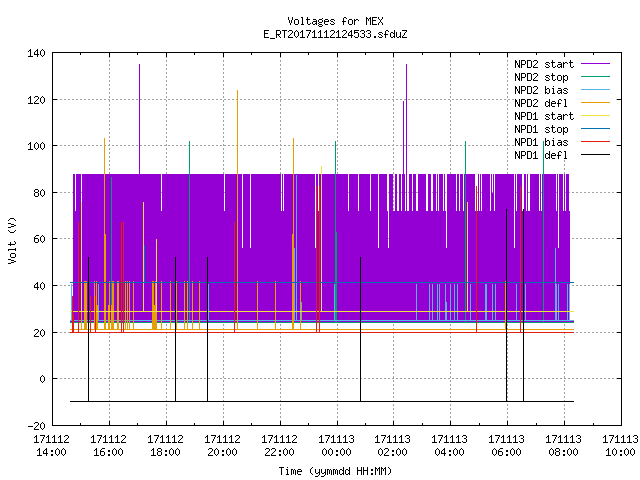This screenshot has height=480, width=640.
Task: Click the 'NPD1 start' legend label
Action: pyautogui.click(x=544, y=116)
